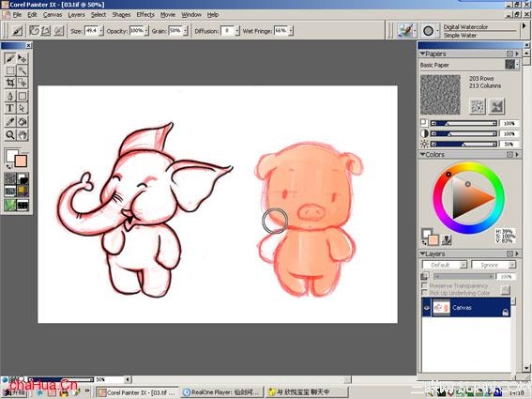This screenshot has width=532, height=399.
Task: Collapse the Colors panel
Action: (423, 155)
